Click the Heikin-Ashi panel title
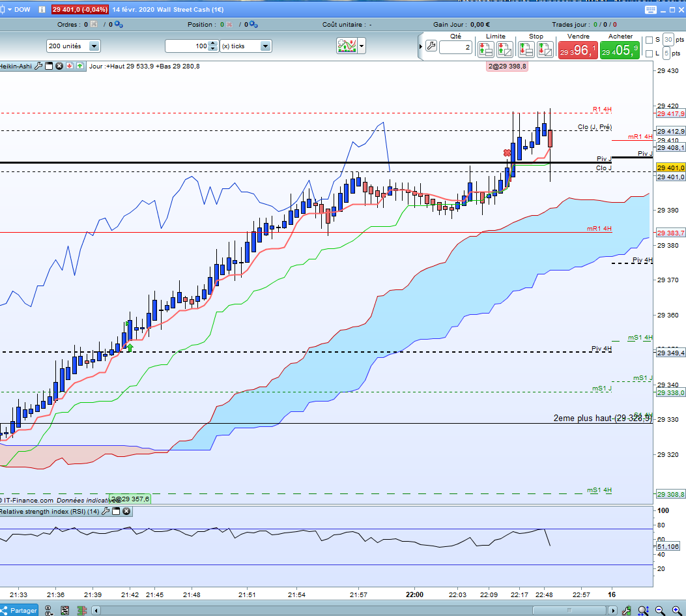 coord(16,66)
